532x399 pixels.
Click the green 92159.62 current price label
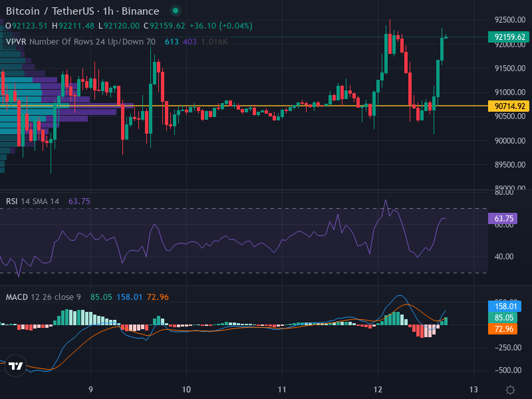coord(509,37)
